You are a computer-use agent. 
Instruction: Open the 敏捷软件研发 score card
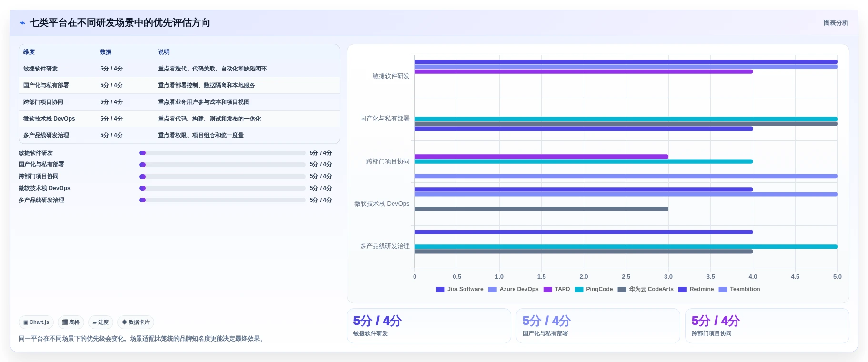429,326
